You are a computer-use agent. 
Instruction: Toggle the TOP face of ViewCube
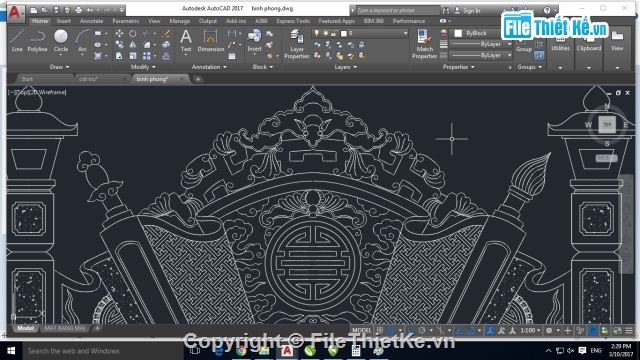click(607, 124)
